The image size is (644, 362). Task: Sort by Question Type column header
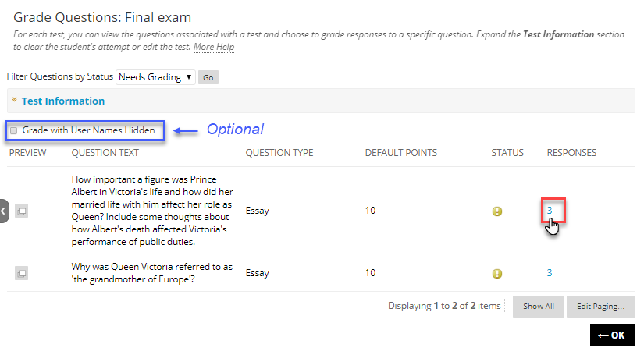point(279,153)
